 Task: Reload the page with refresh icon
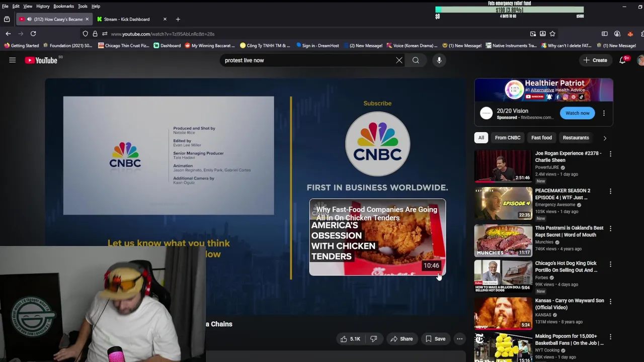coord(33,34)
